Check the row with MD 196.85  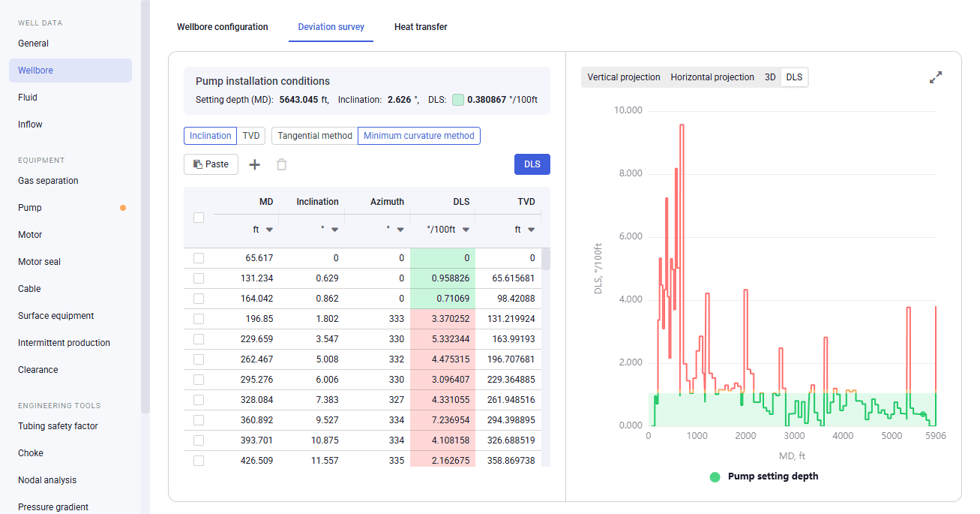point(199,319)
